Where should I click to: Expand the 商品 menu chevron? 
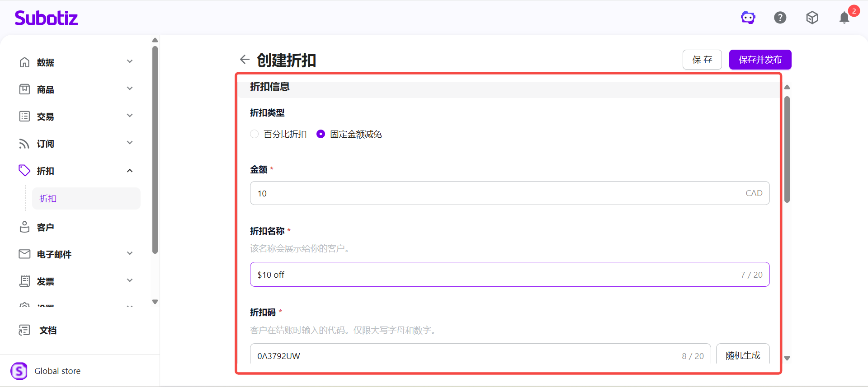click(130, 89)
